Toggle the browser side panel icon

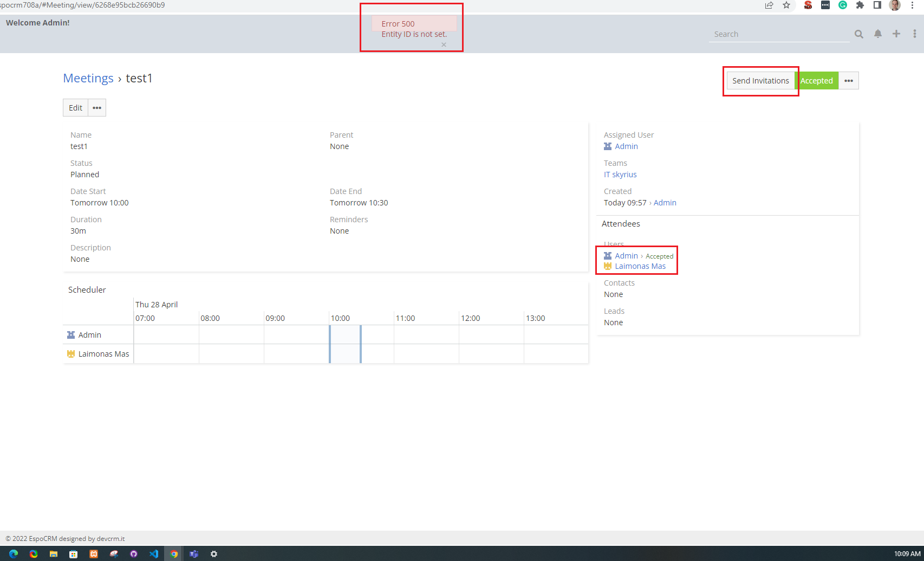click(x=877, y=5)
